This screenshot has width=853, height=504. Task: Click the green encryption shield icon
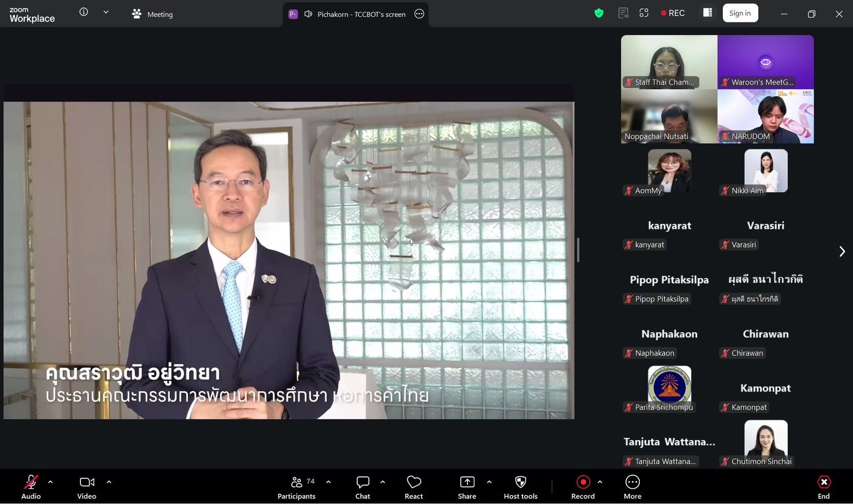[x=599, y=13]
